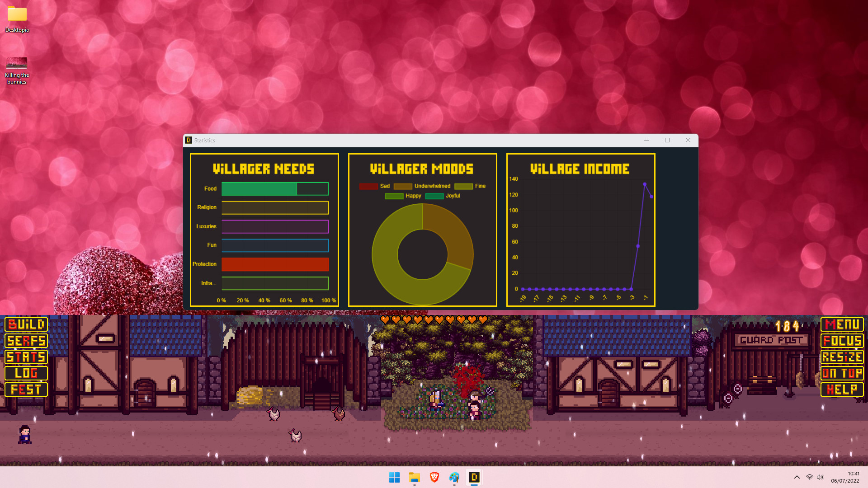Launch Brave browser from the taskbar

(434, 477)
